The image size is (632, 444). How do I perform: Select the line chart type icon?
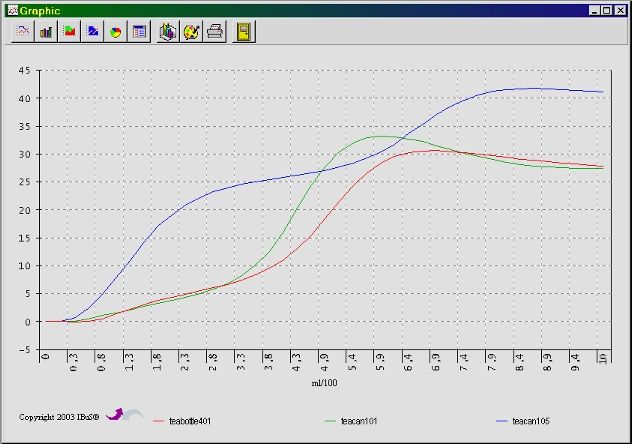pos(23,31)
